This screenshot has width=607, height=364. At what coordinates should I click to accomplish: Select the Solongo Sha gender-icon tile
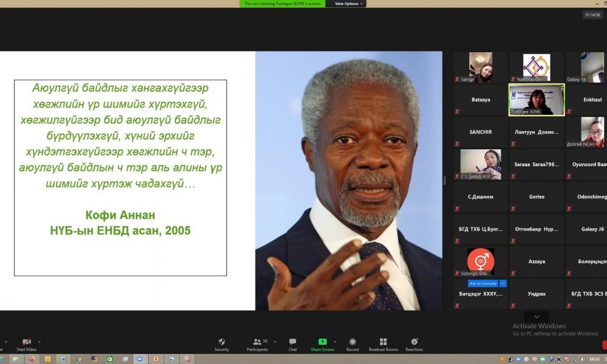pos(481,262)
